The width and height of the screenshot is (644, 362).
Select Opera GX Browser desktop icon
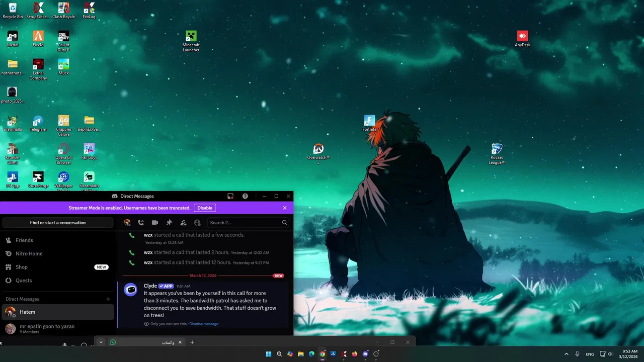[x=63, y=154]
